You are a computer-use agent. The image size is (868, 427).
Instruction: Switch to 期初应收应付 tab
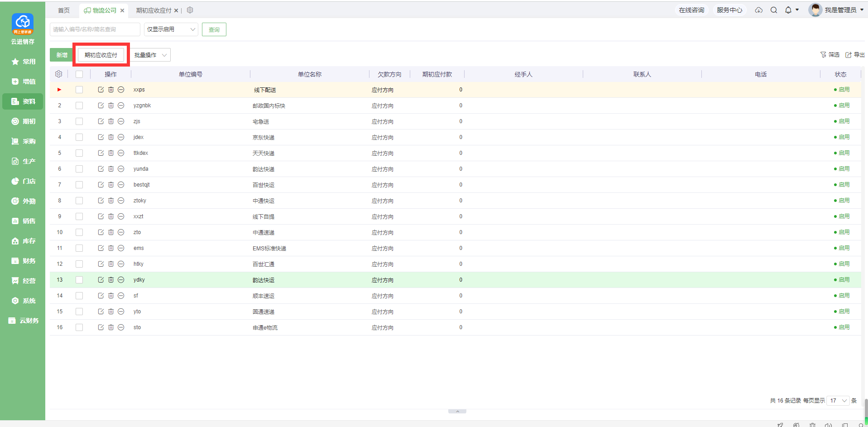coord(153,10)
